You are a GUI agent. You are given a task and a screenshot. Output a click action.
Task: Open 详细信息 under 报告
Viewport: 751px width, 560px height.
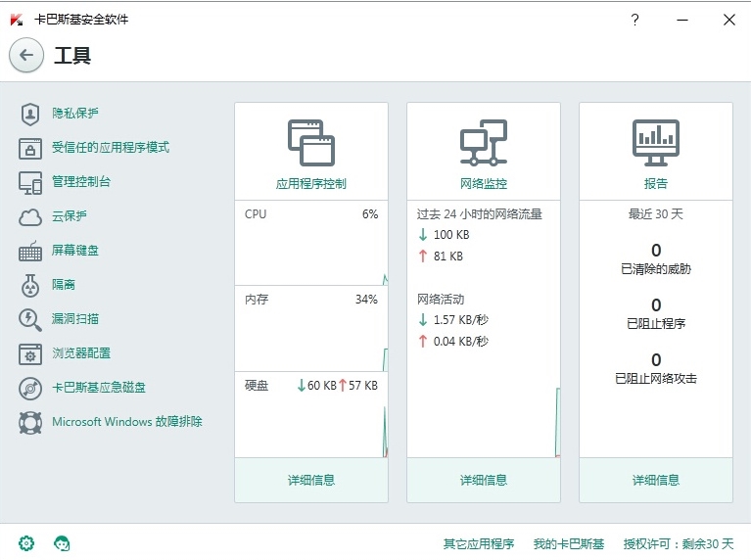tap(656, 480)
